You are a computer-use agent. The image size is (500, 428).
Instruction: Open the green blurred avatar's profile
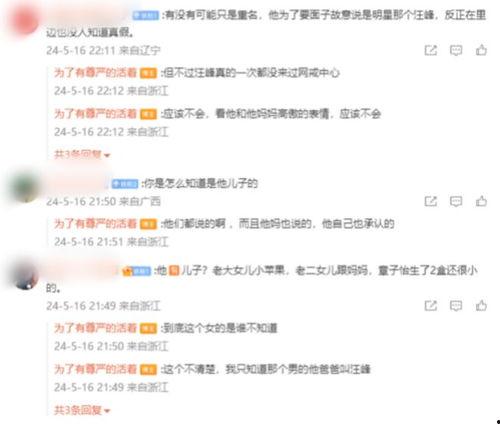25,188
